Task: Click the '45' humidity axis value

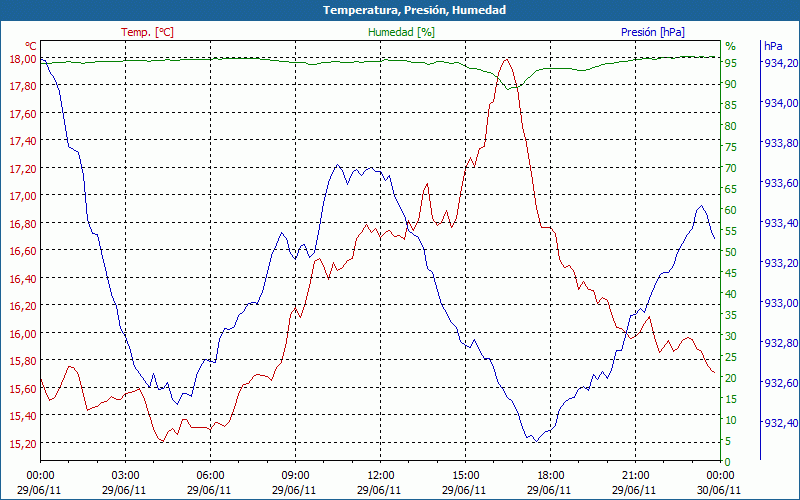Action: [x=731, y=273]
